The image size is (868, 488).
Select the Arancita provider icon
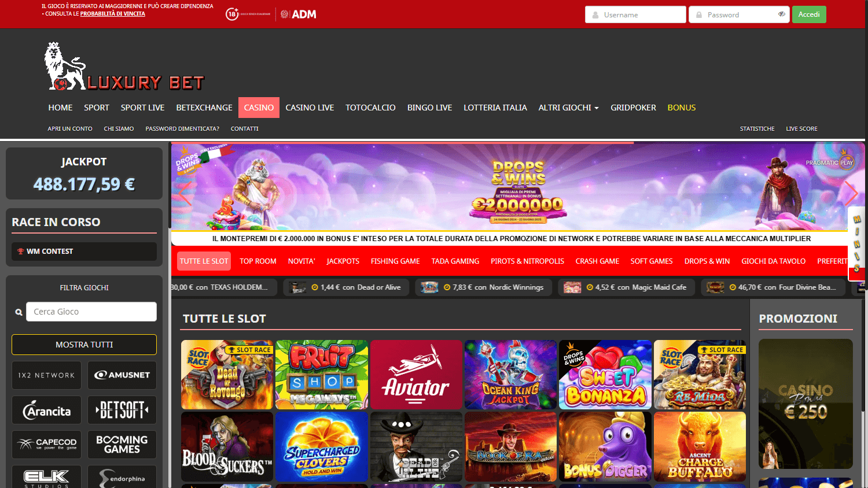[46, 410]
